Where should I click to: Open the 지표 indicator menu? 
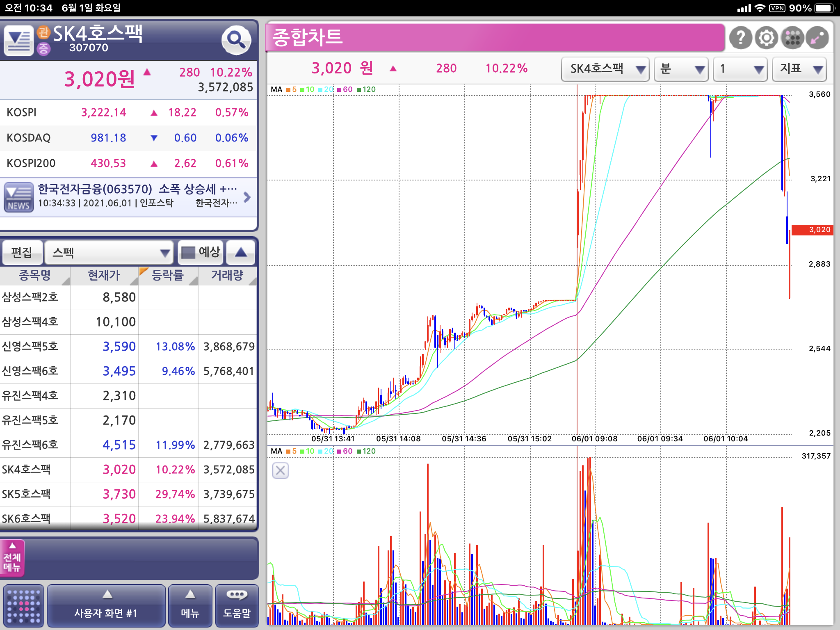point(799,69)
